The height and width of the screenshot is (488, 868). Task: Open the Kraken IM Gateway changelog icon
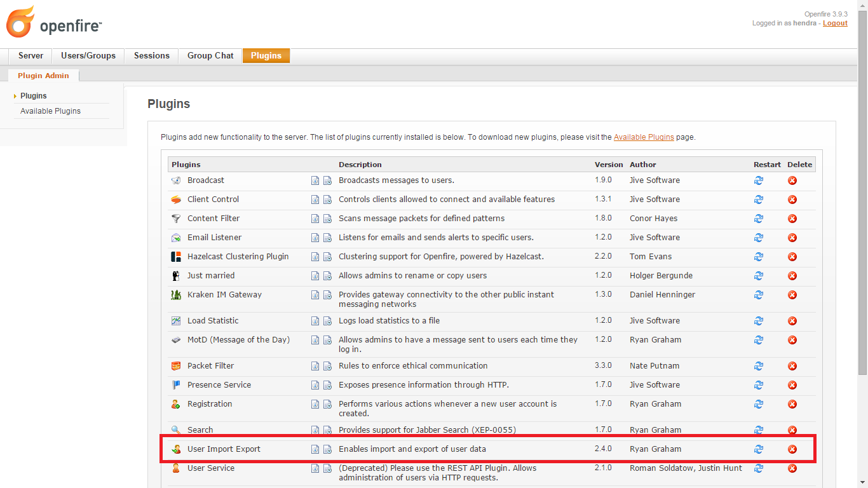pos(328,295)
